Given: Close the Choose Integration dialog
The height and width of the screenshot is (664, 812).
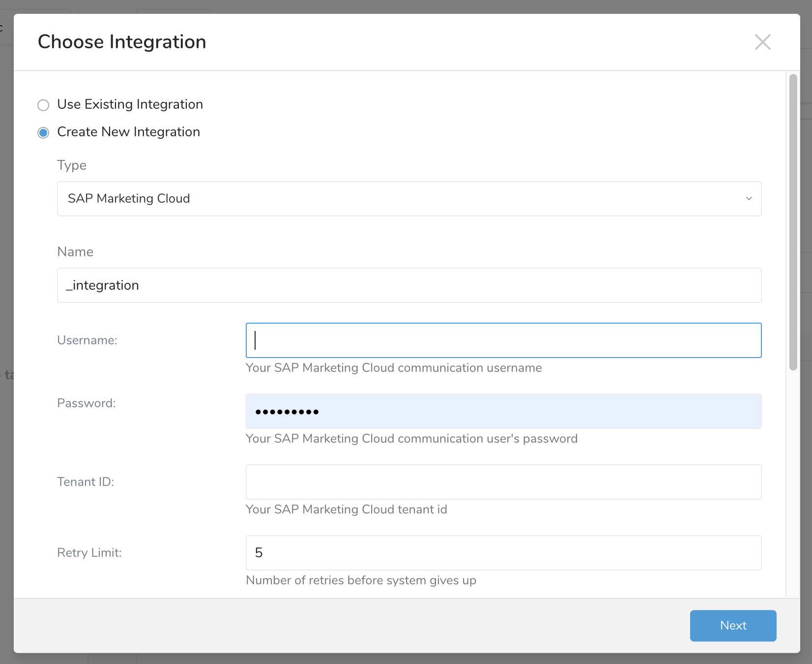Looking at the screenshot, I should tap(762, 42).
